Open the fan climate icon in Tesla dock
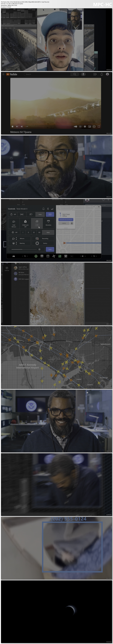Screen dimensions: 113x644 [54, 256]
